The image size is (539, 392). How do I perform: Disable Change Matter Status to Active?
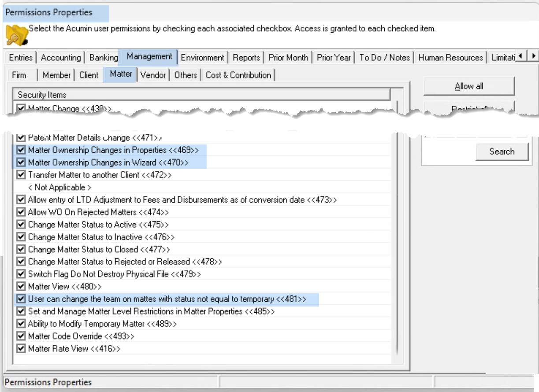pyautogui.click(x=21, y=225)
